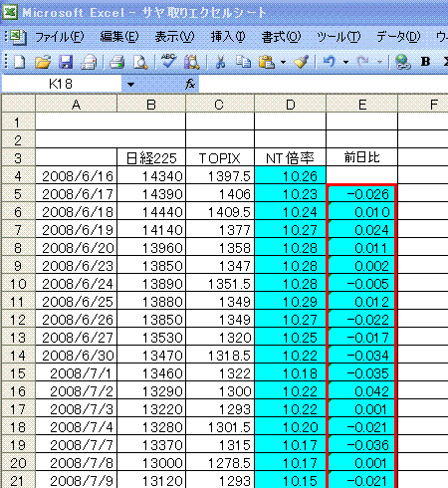448x488 pixels.
Task: Select cell with value -0.005
Action: (362, 283)
